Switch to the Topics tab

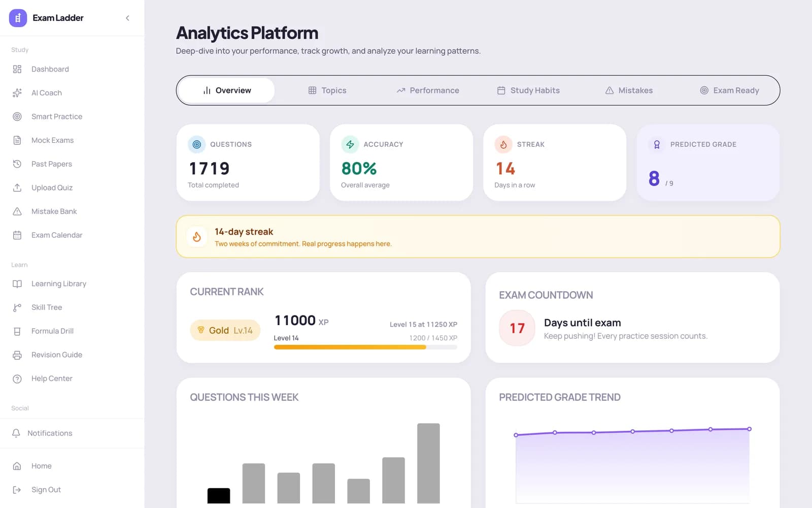tap(327, 90)
